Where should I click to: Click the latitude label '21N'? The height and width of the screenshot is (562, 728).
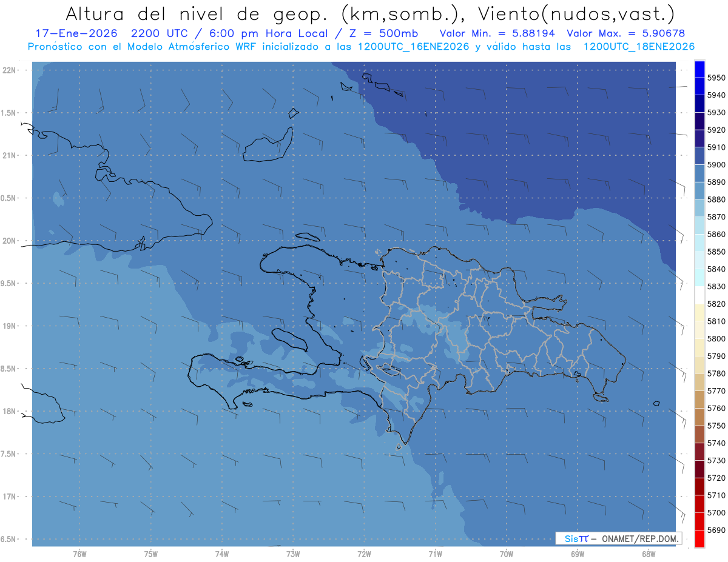(10, 156)
